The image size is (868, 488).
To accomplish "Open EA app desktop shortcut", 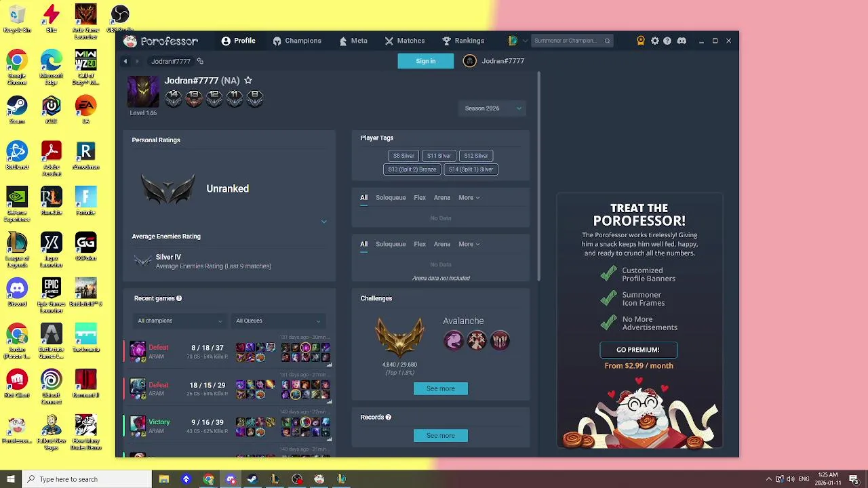I will tap(85, 110).
